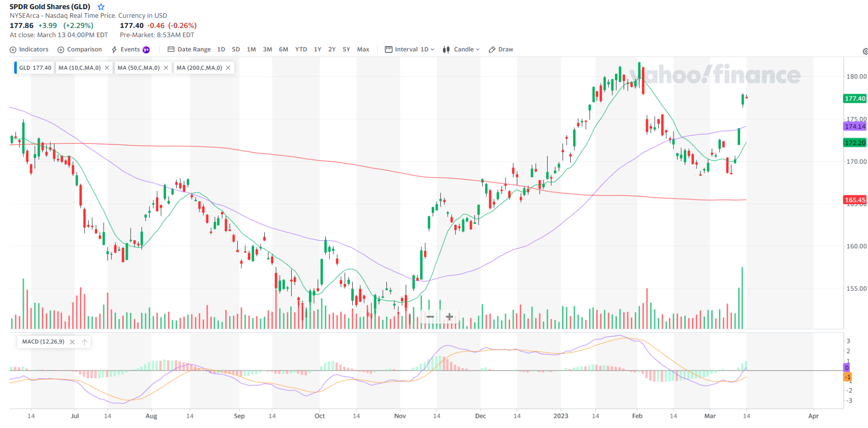868x428 pixels.
Task: Select the 1D range
Action: coord(221,49)
